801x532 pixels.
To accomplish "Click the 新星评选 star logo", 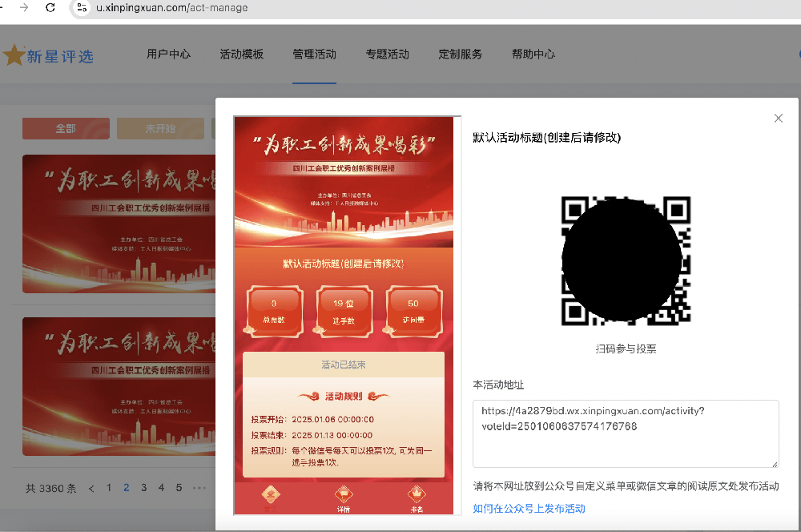I will pos(49,56).
